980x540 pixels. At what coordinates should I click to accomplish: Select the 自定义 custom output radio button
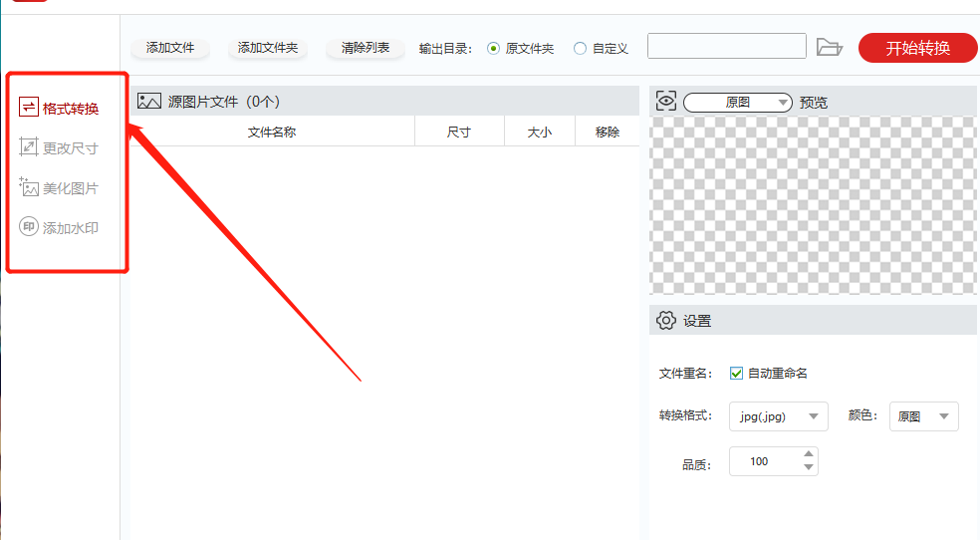pos(580,49)
